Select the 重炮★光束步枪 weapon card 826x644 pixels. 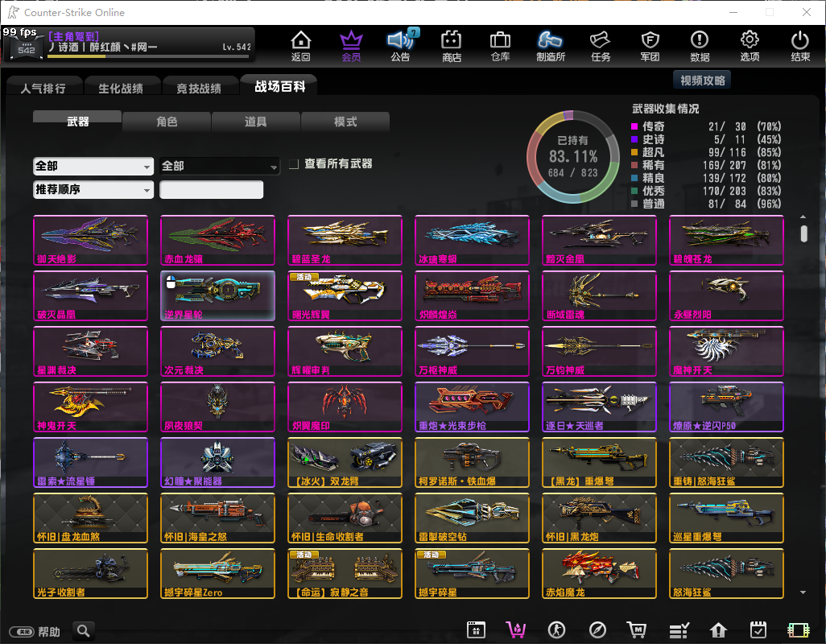[x=472, y=407]
